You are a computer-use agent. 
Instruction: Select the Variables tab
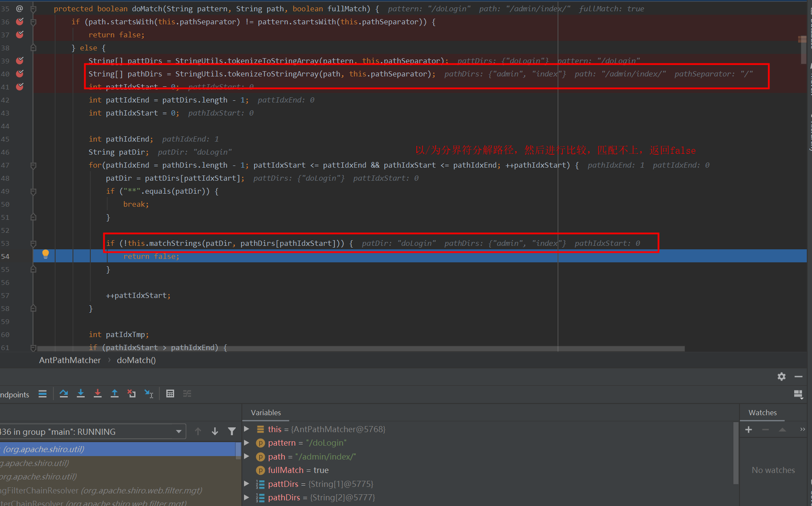pyautogui.click(x=266, y=413)
